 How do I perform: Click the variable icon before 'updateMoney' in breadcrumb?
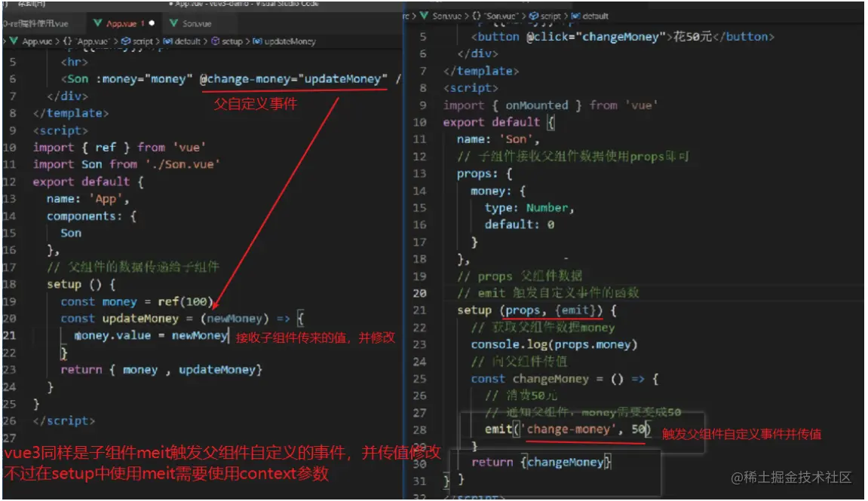pos(257,41)
